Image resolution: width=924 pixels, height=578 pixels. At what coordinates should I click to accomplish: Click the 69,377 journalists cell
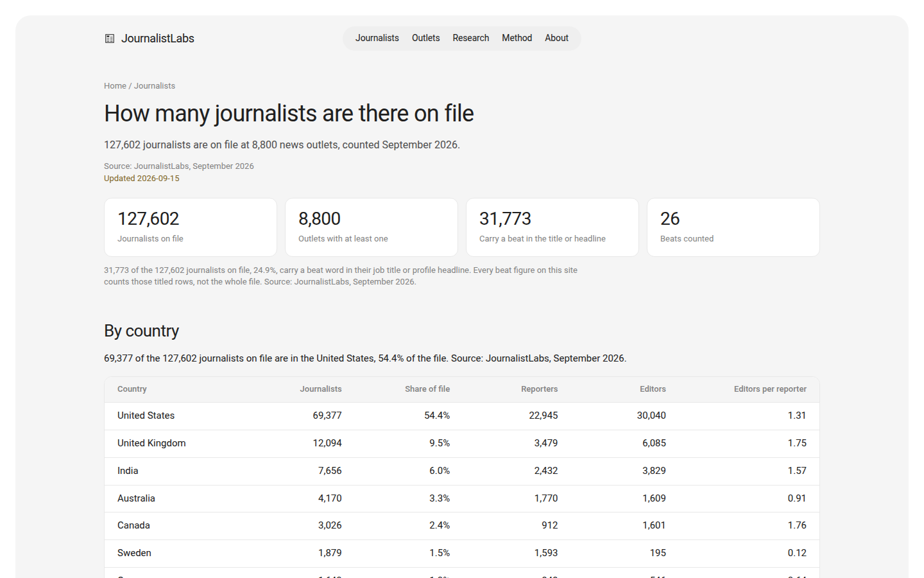(327, 416)
